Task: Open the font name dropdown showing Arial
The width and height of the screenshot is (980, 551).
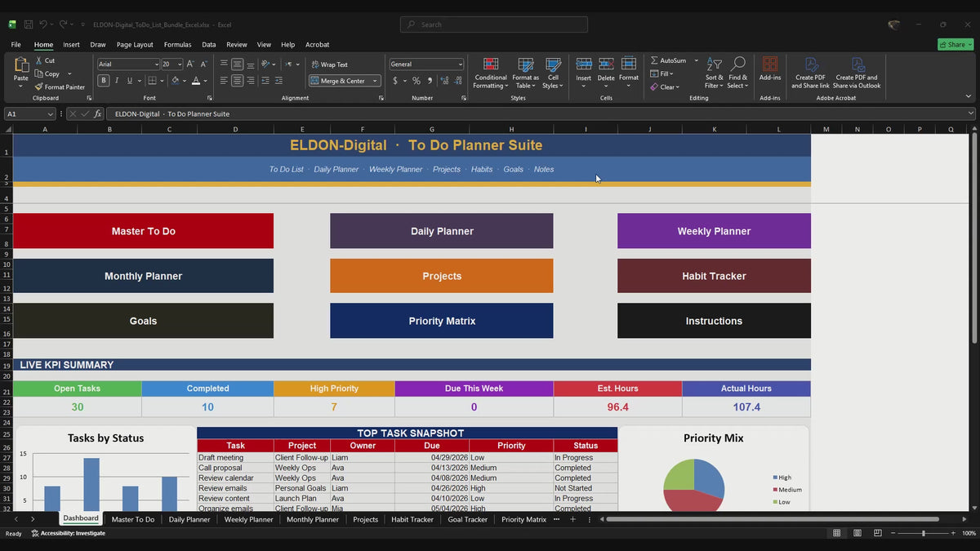Action: tap(156, 64)
